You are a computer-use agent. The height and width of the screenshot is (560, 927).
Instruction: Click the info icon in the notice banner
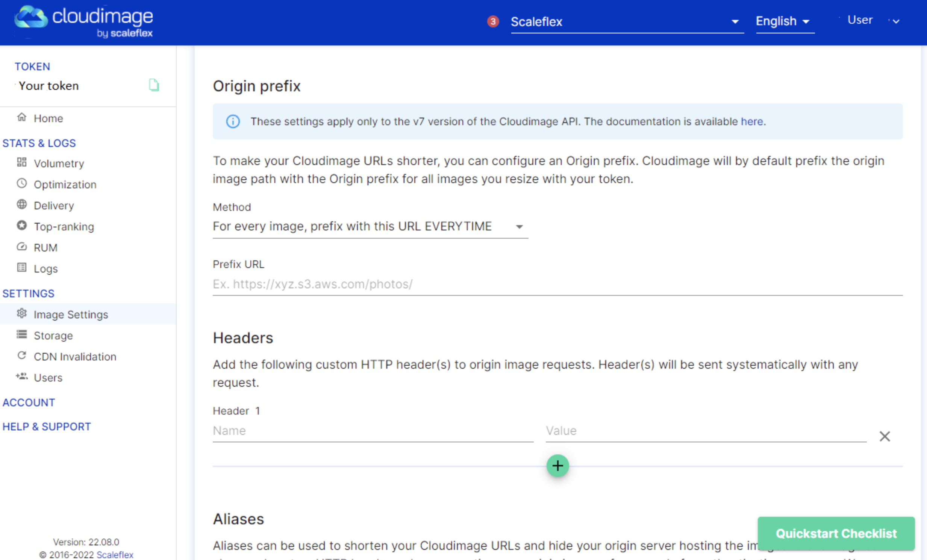tap(233, 121)
